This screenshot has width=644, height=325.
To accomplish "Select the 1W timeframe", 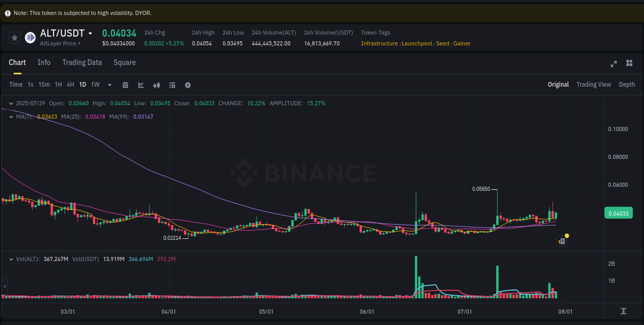I will click(95, 84).
